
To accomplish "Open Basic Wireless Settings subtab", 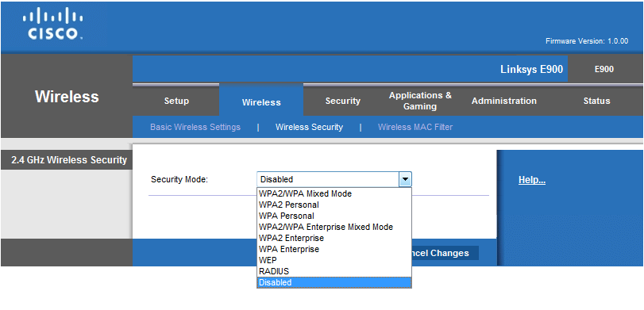I will 195,127.
